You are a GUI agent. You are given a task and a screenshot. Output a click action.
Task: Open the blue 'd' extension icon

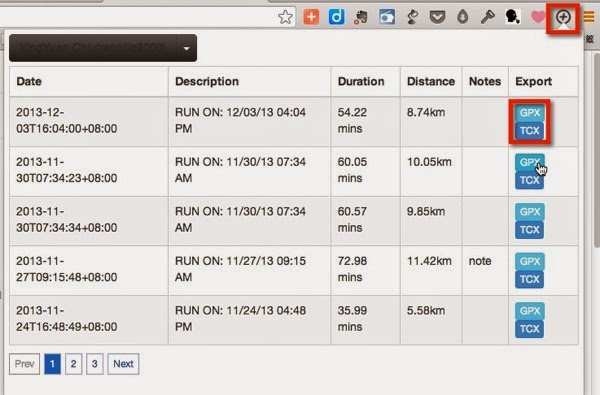336,17
